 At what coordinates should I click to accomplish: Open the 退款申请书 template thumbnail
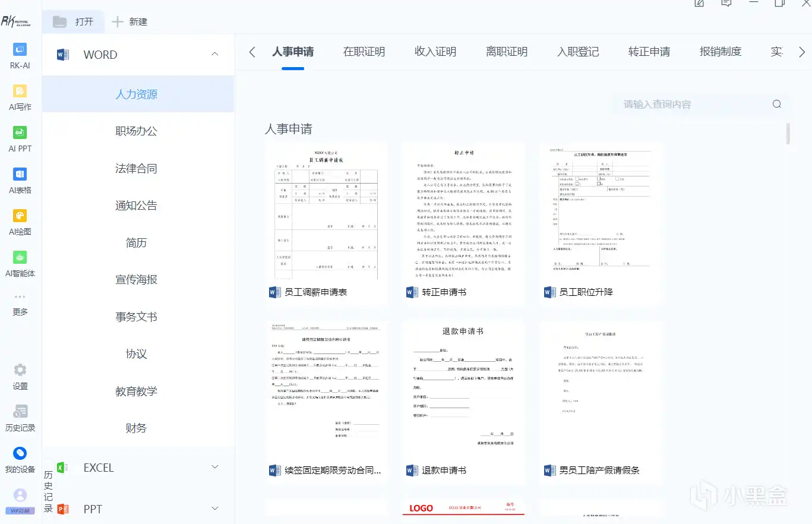[x=463, y=390]
